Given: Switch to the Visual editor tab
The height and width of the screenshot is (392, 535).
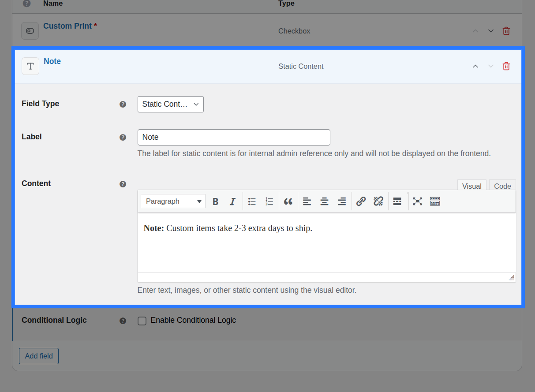Looking at the screenshot, I should (472, 186).
